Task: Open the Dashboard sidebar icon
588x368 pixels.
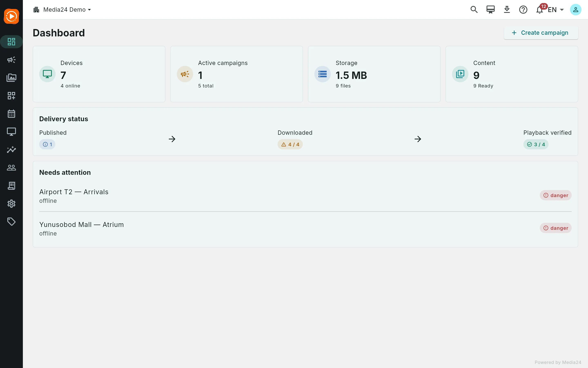Action: (11, 42)
